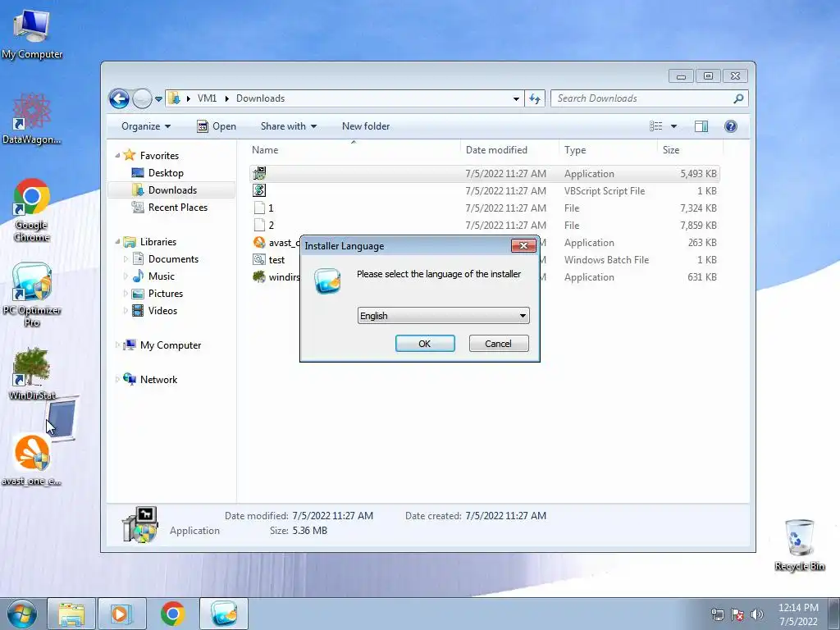
Task: Click the Windows Start button
Action: click(22, 614)
